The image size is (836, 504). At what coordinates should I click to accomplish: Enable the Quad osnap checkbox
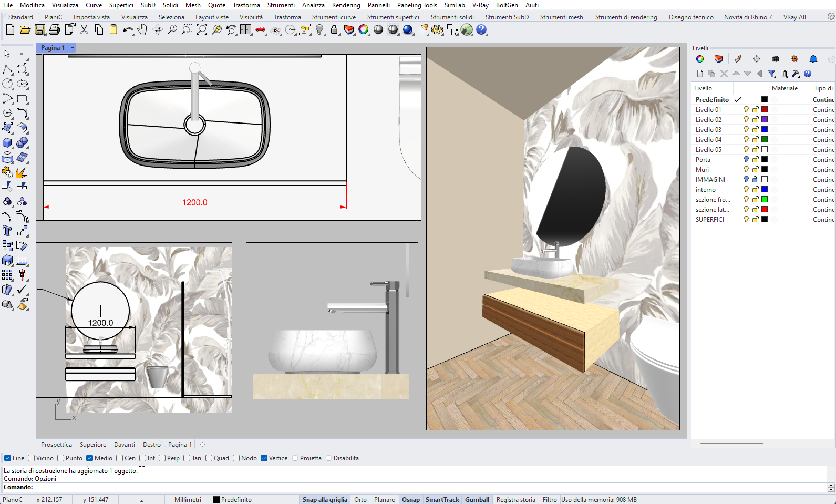click(x=209, y=458)
